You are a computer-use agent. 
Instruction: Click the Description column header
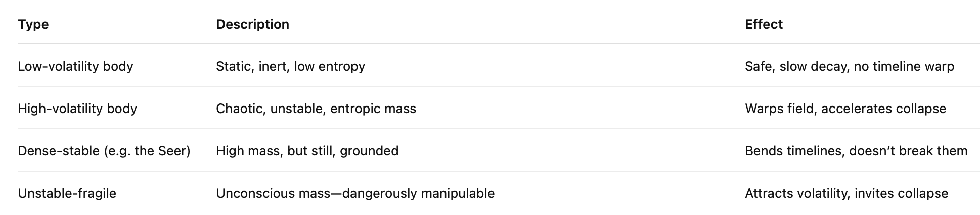[x=252, y=24]
